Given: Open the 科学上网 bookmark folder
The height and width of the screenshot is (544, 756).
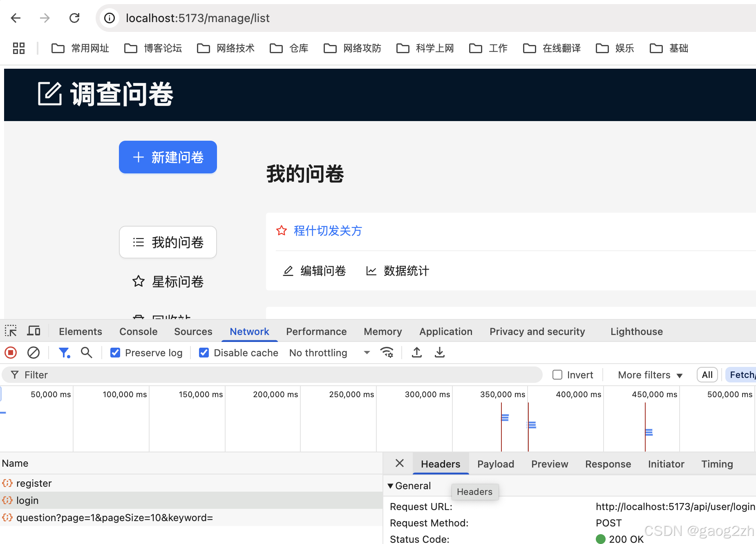Looking at the screenshot, I should point(425,48).
